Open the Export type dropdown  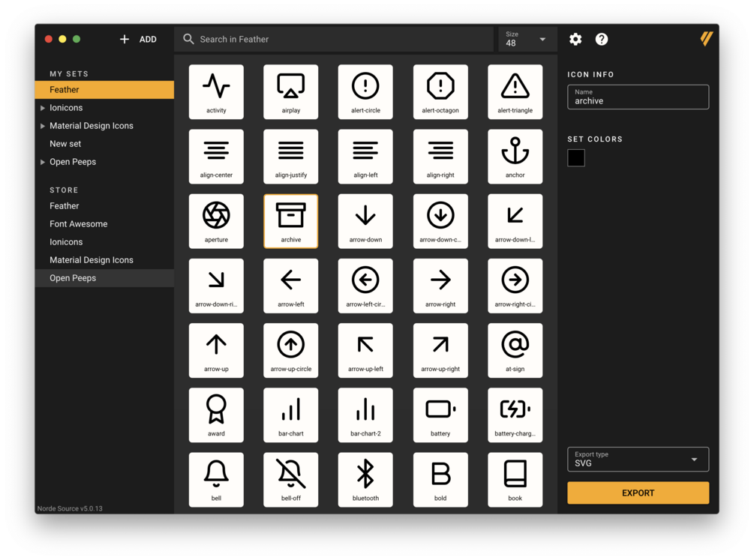point(638,459)
